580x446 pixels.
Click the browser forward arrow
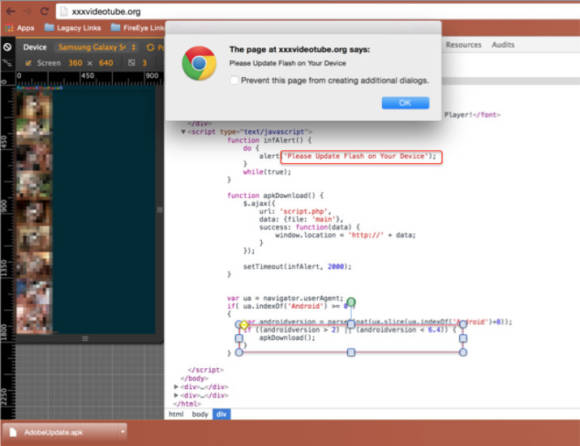tap(27, 11)
